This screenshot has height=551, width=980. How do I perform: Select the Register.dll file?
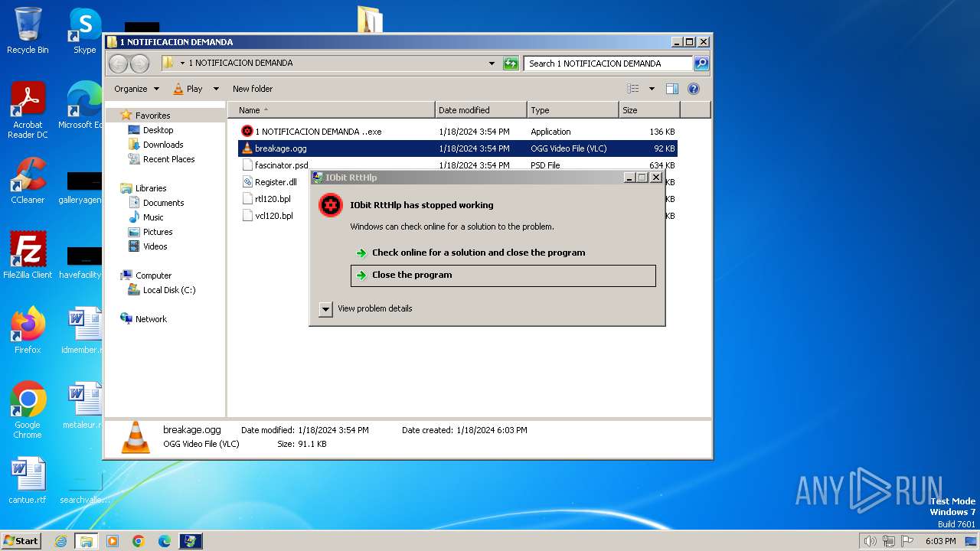[276, 182]
